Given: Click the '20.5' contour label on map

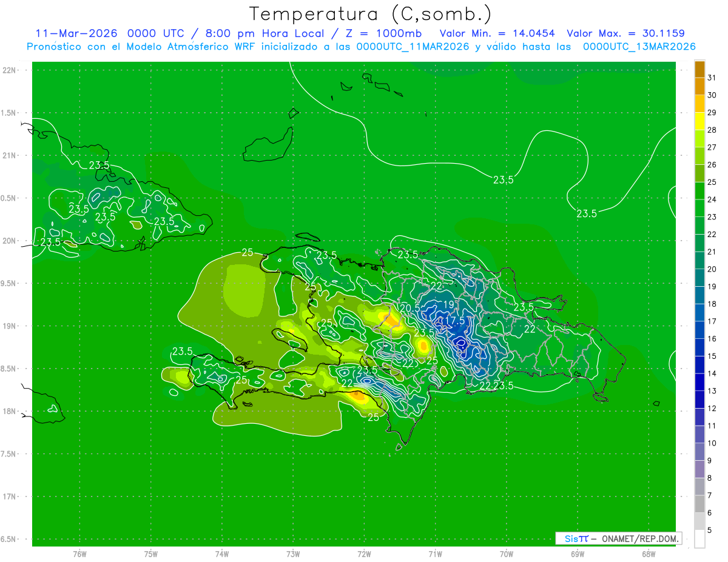Looking at the screenshot, I should pos(410,308).
